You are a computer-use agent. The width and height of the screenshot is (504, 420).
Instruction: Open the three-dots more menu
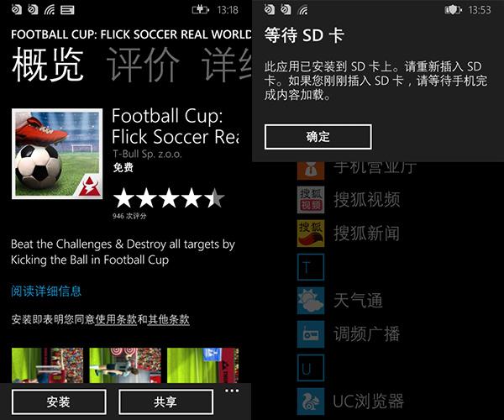232,391
